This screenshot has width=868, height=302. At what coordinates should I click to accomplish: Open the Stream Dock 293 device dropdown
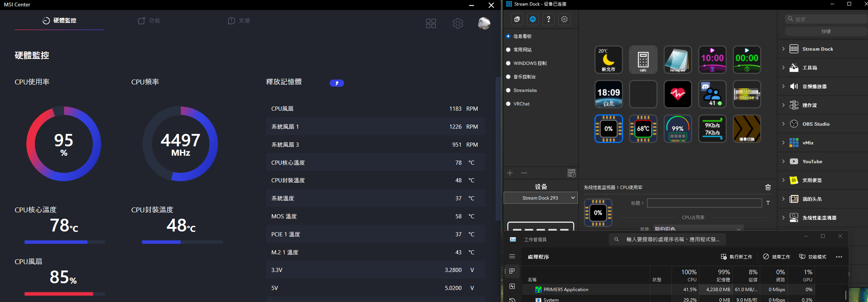540,198
